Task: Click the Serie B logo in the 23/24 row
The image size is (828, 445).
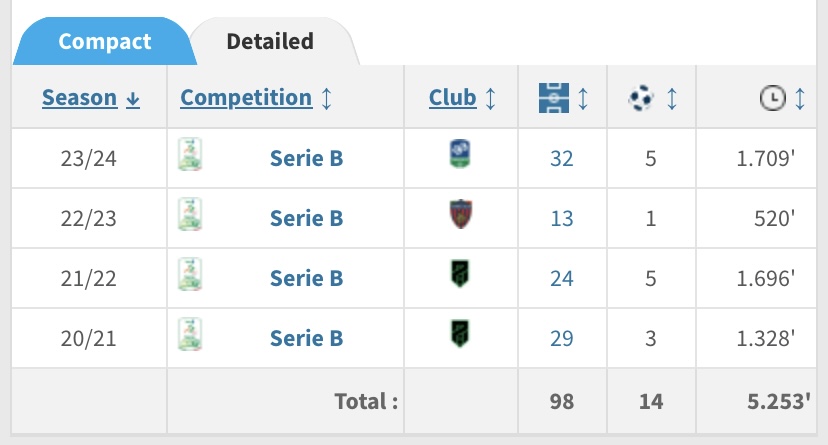Action: (x=190, y=154)
